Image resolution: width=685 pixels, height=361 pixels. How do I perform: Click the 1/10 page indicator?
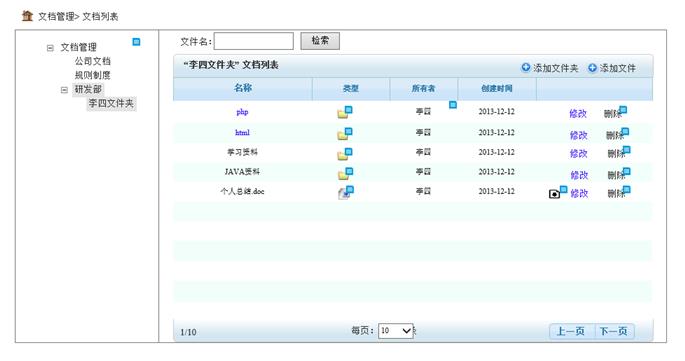188,332
